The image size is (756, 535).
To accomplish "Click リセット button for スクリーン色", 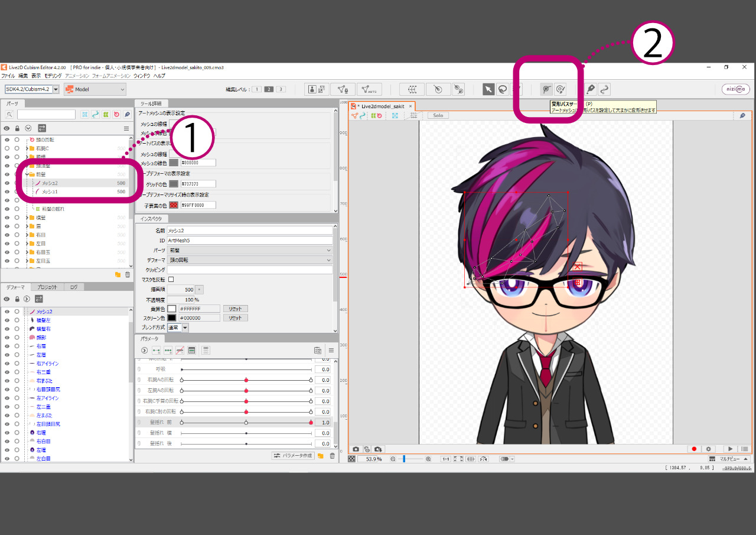I will [235, 318].
